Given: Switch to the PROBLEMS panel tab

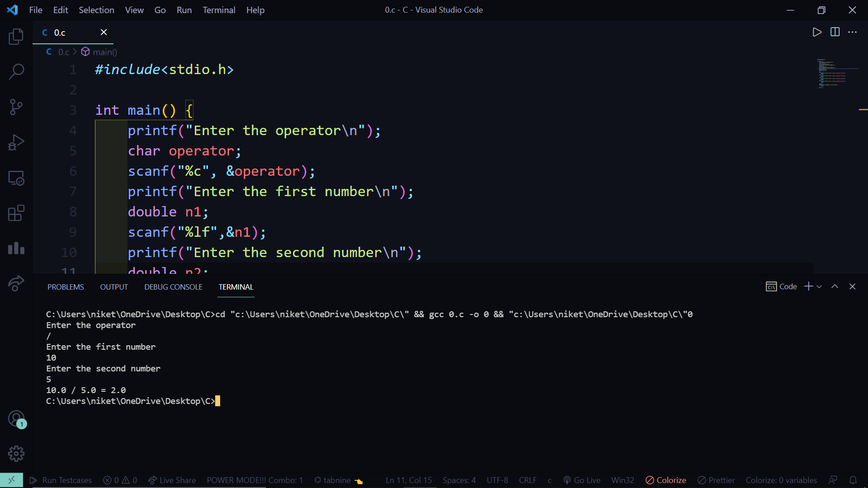Looking at the screenshot, I should click(x=66, y=287).
